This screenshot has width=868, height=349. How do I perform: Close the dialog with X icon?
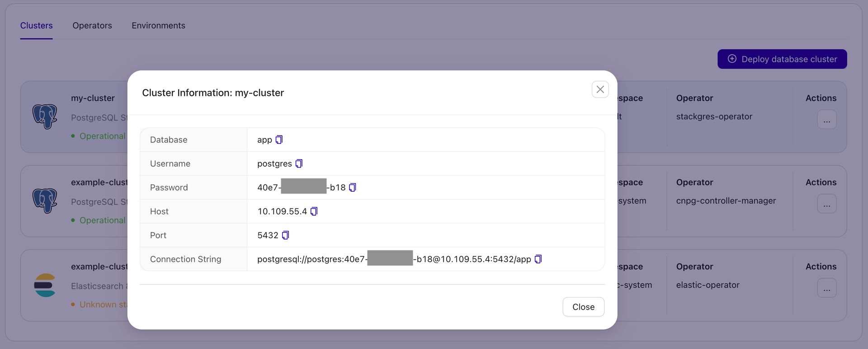[x=600, y=90]
